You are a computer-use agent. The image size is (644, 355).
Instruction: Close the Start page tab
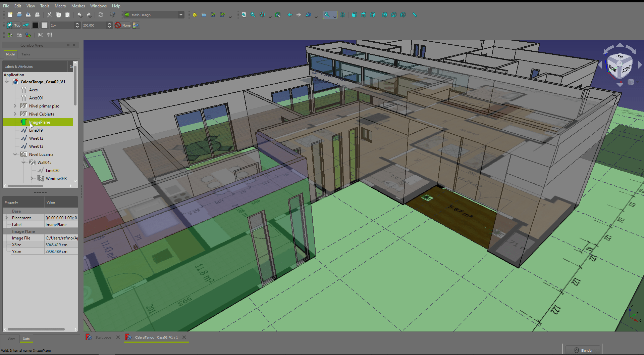118,337
